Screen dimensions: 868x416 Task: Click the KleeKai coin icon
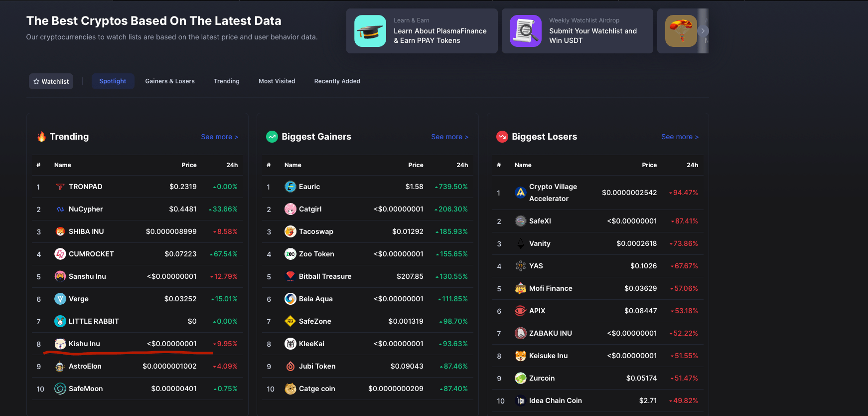(x=290, y=344)
